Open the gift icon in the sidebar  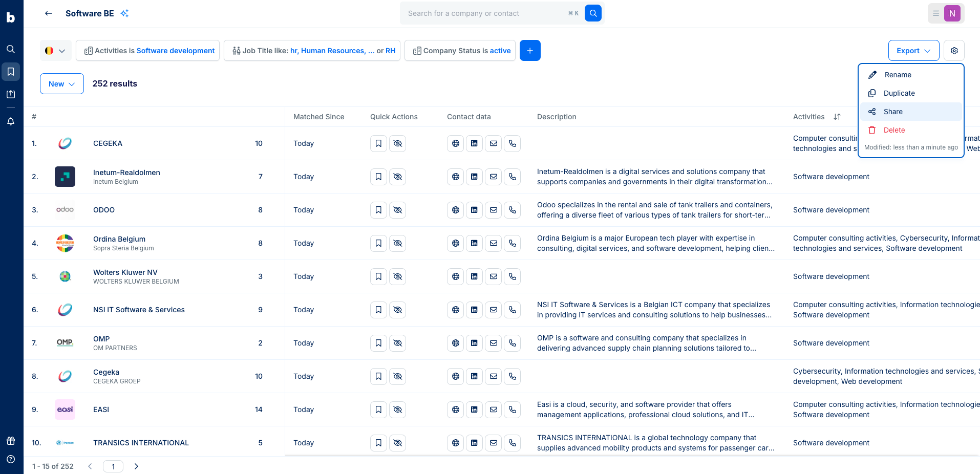(x=11, y=441)
